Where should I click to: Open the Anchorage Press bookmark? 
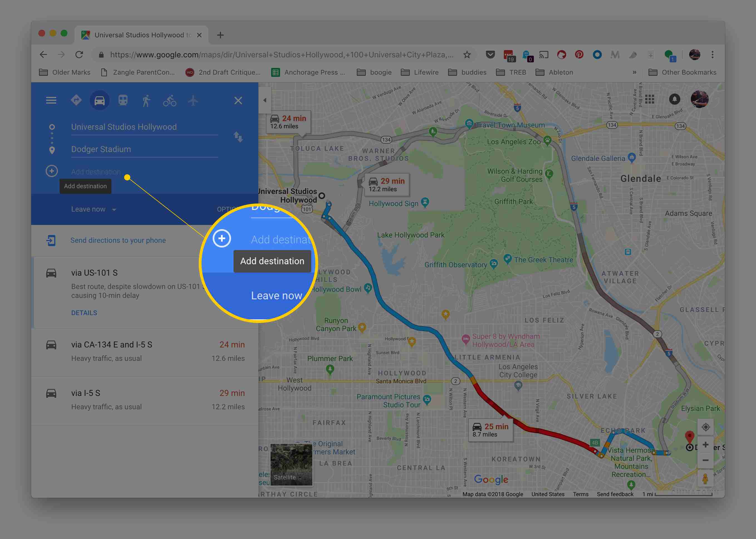308,72
